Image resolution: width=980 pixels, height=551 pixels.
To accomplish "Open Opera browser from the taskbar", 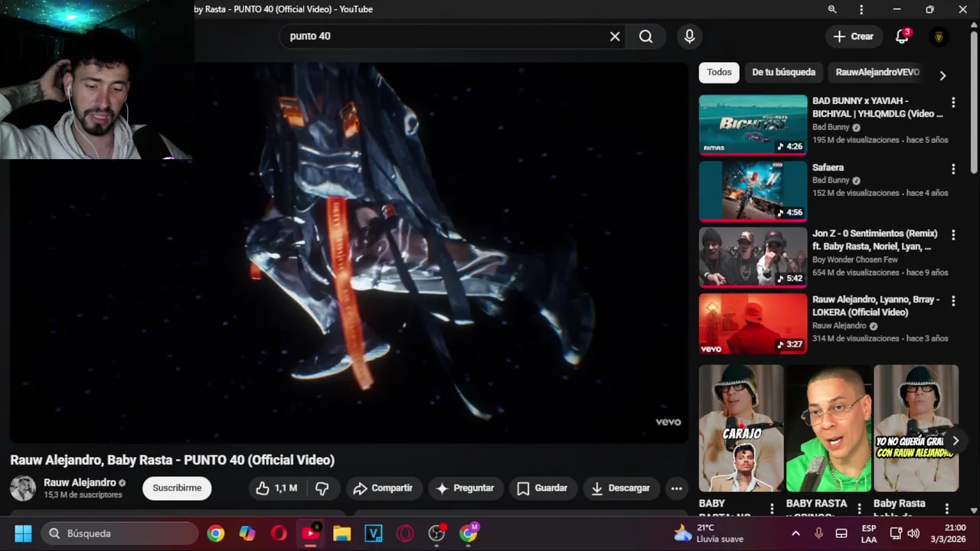I will click(x=279, y=533).
